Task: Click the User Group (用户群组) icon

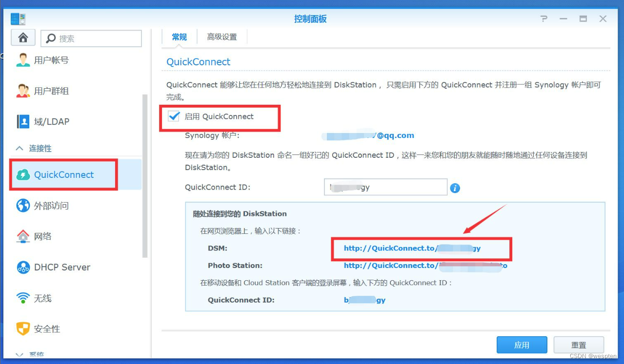Action: pos(23,91)
